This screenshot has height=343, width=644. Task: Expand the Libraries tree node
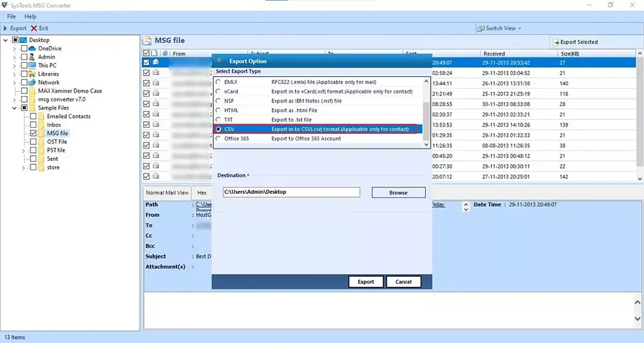[x=15, y=74]
